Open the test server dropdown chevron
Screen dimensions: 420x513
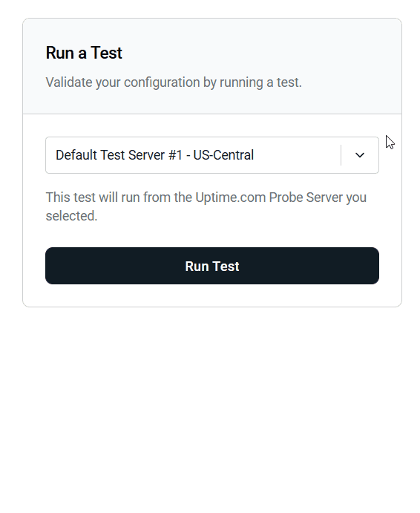pos(359,155)
